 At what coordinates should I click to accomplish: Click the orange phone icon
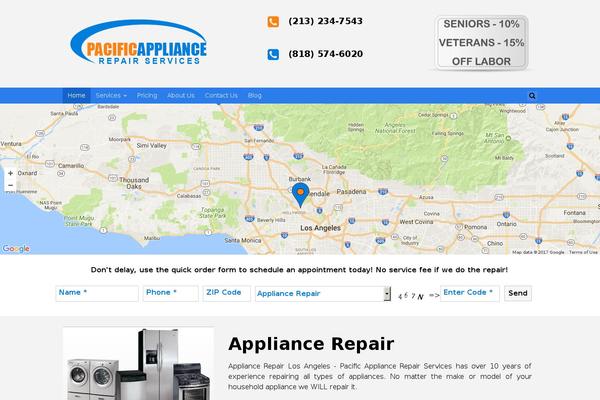tap(273, 22)
